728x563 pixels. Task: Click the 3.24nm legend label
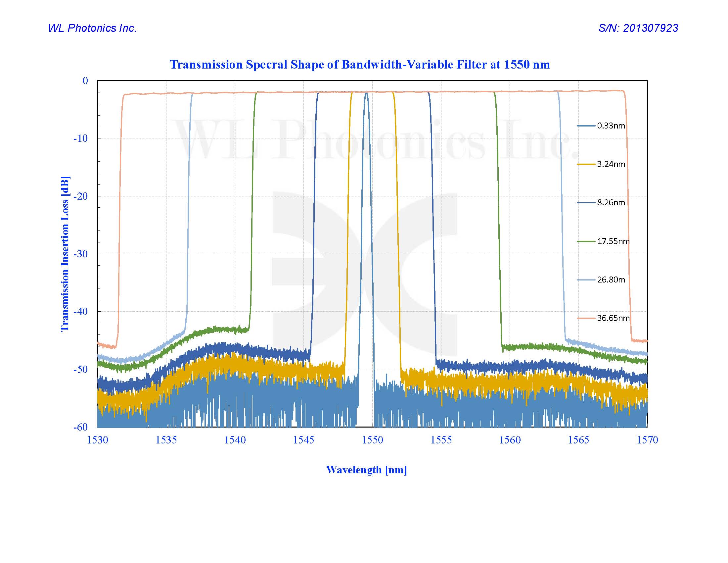coord(611,164)
